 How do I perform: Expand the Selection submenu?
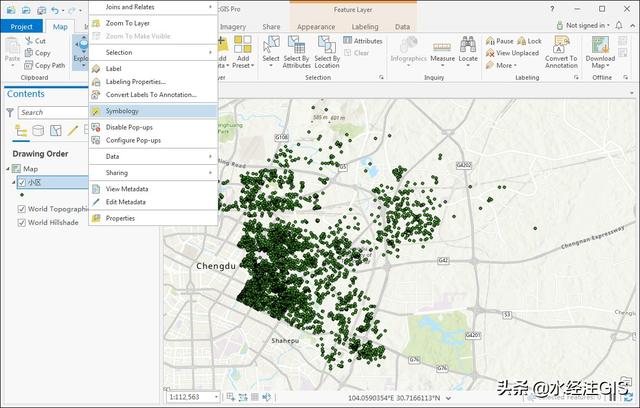point(153,52)
